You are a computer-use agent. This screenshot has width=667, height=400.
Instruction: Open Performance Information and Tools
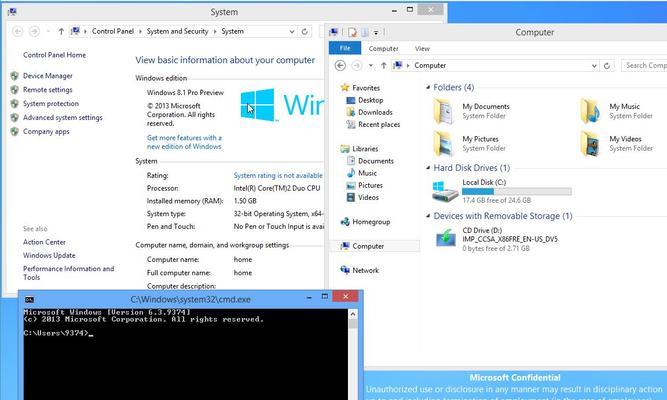click(x=68, y=273)
